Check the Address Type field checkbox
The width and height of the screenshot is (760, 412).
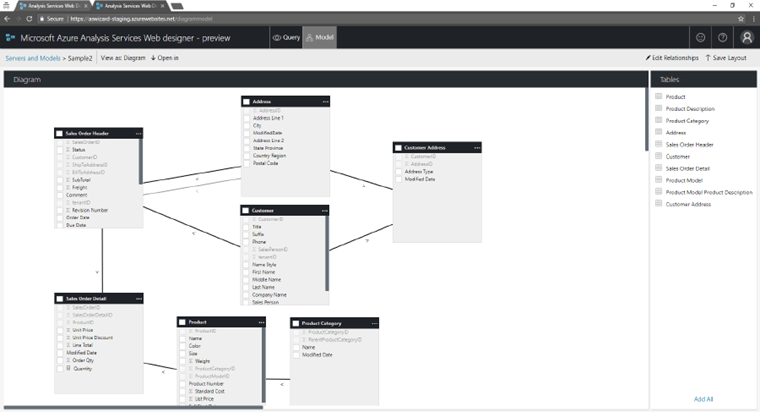tap(399, 172)
